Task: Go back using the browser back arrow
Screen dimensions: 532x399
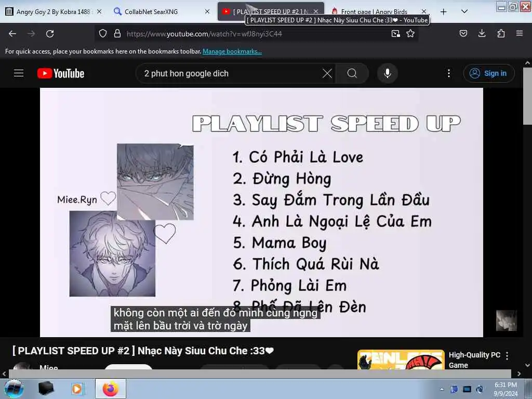Action: (12, 34)
